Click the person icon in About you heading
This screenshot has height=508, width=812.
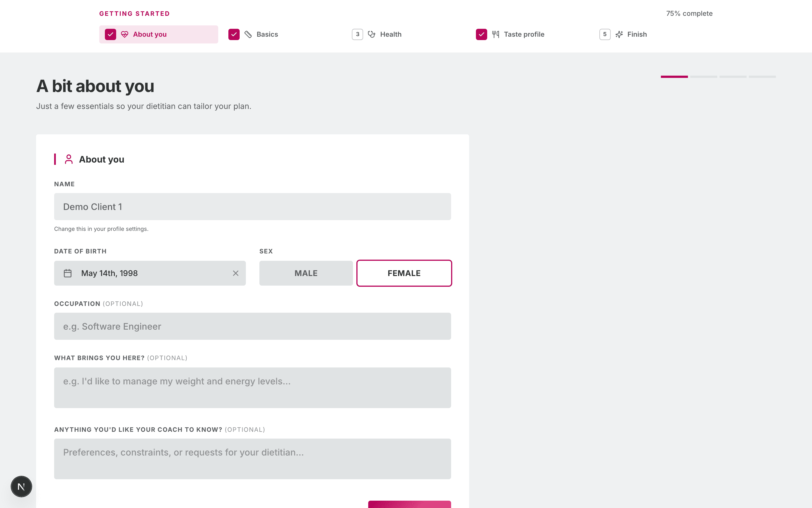tap(69, 159)
